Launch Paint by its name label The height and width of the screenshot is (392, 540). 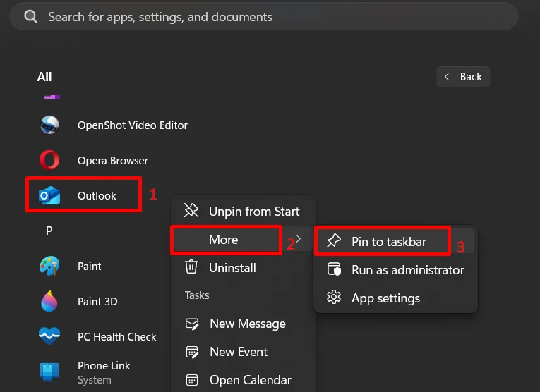[x=90, y=266]
